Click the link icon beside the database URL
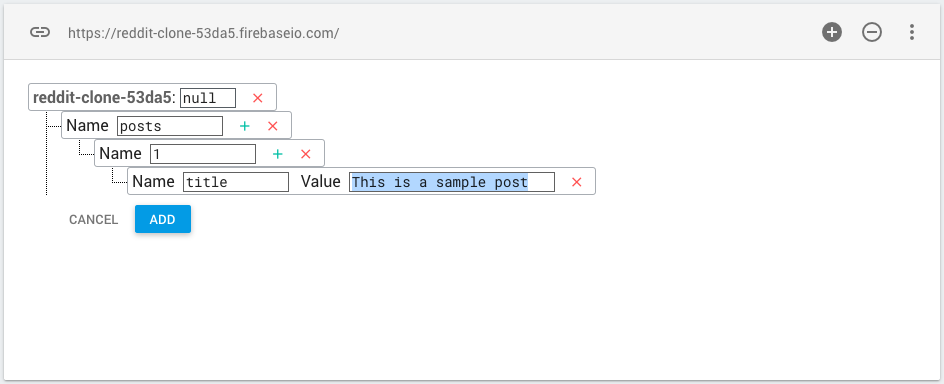Screen dimensions: 944x384 [40, 33]
